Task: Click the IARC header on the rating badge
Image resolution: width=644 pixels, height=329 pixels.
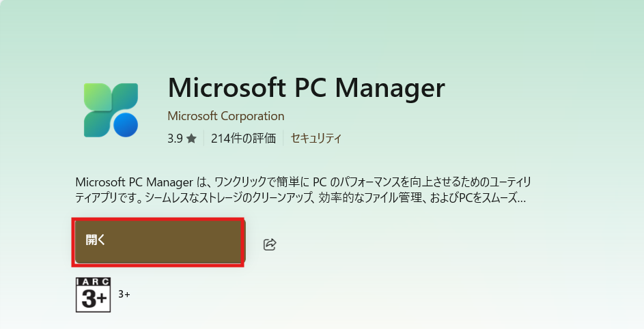Action: (94, 282)
